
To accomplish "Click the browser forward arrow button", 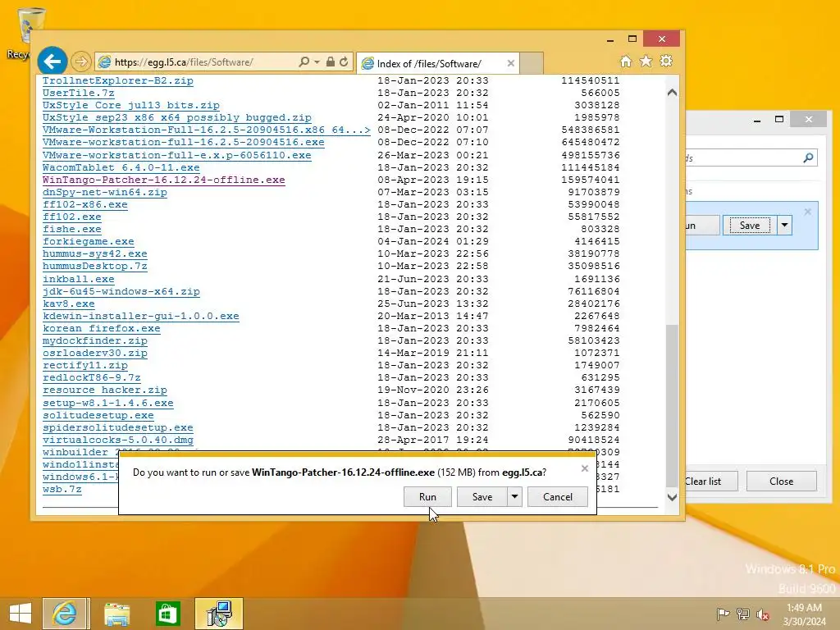I will pyautogui.click(x=81, y=62).
